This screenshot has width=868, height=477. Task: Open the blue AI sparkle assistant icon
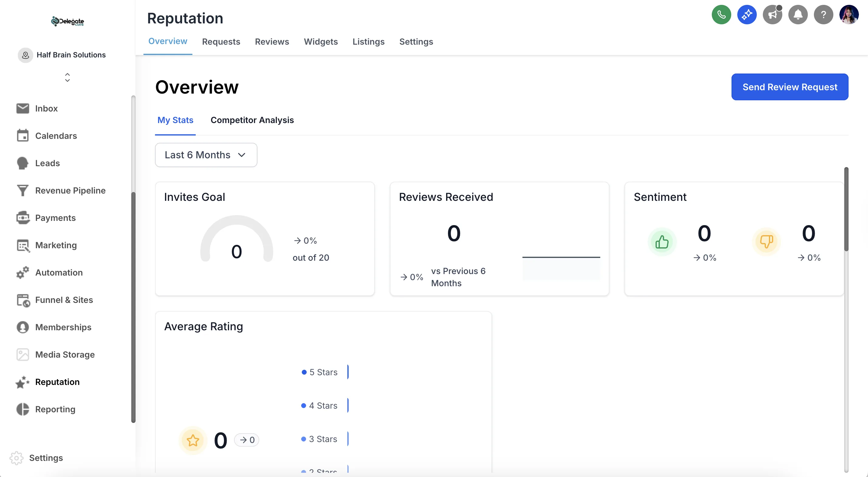747,15
